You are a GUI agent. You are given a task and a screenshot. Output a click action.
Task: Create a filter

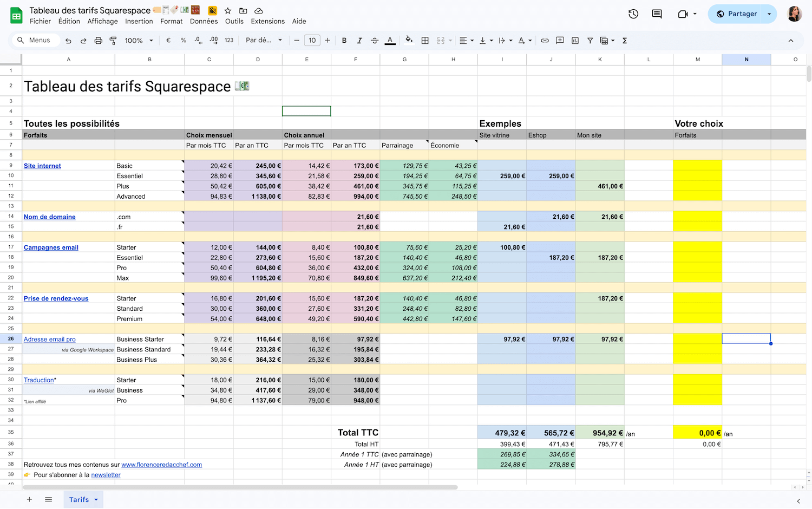click(590, 40)
